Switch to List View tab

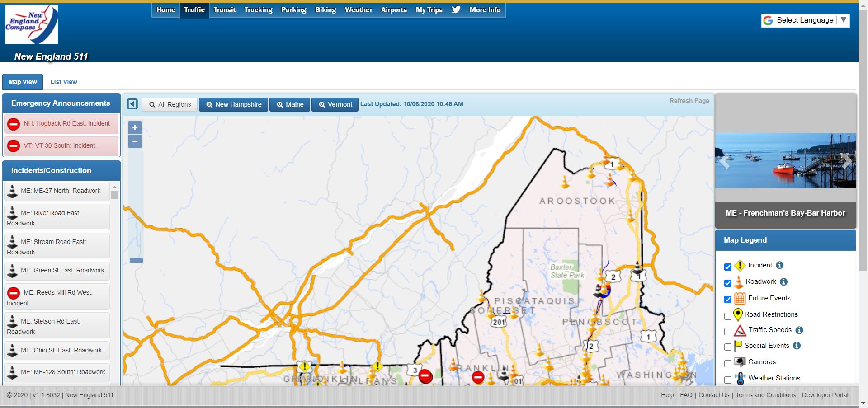[63, 82]
